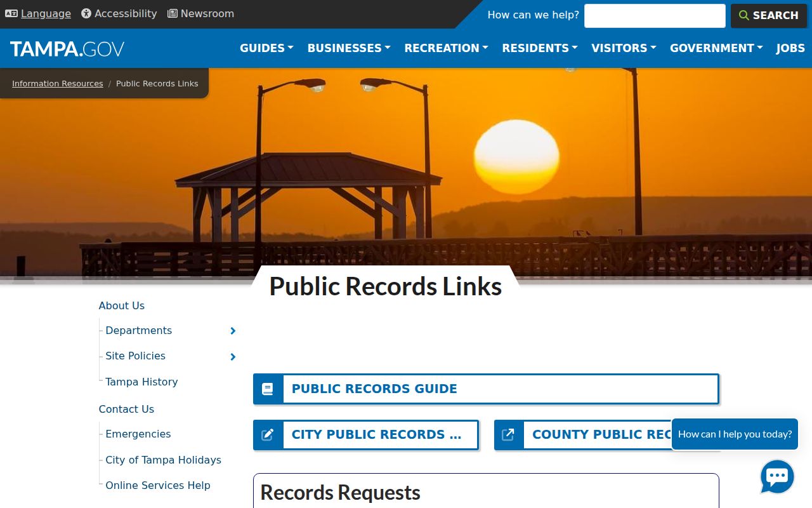Follow the Information Resources breadcrumb link
The image size is (812, 508).
(57, 84)
